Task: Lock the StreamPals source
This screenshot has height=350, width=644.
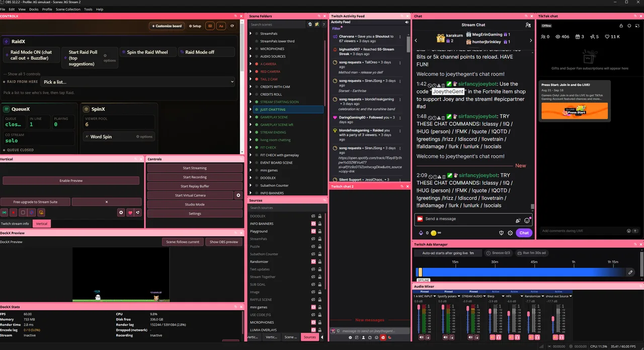Action: pos(319,239)
